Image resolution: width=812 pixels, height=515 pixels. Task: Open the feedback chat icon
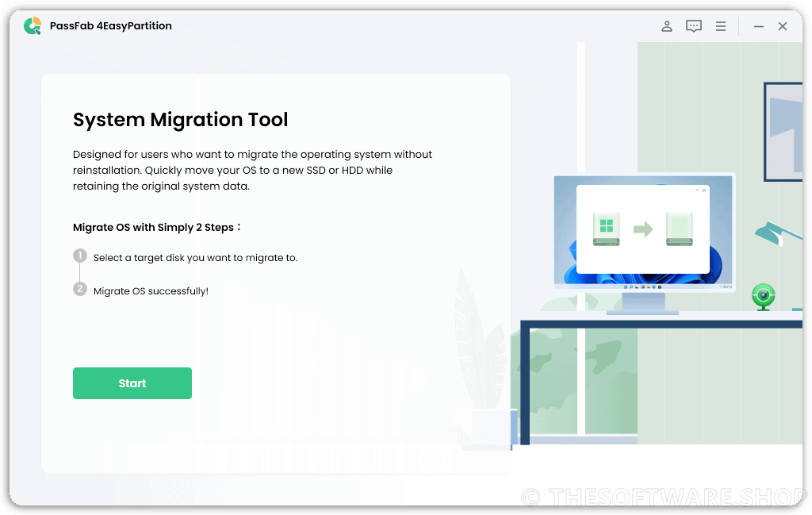tap(694, 26)
